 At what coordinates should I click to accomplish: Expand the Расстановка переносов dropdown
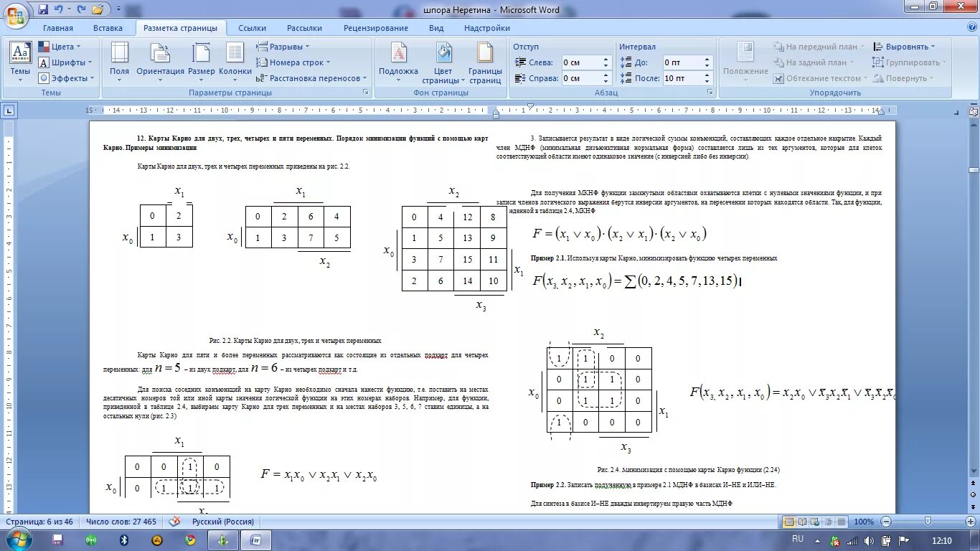click(x=312, y=78)
